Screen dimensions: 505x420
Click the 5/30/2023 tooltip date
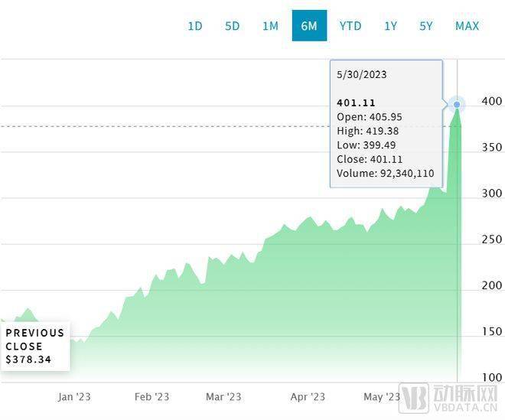click(x=362, y=74)
